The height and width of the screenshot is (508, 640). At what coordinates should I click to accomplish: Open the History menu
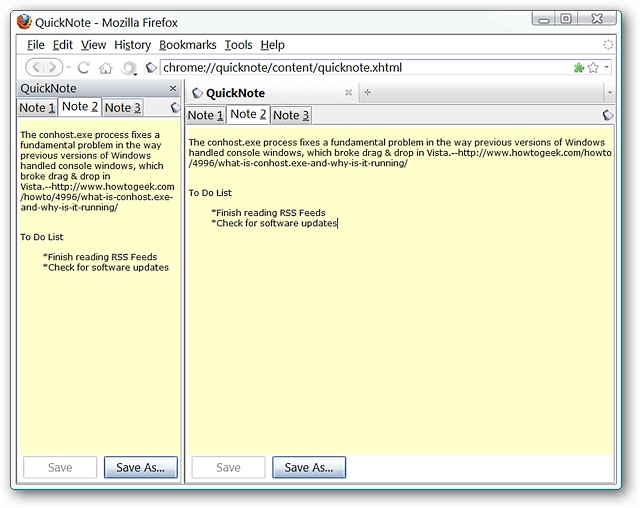132,44
